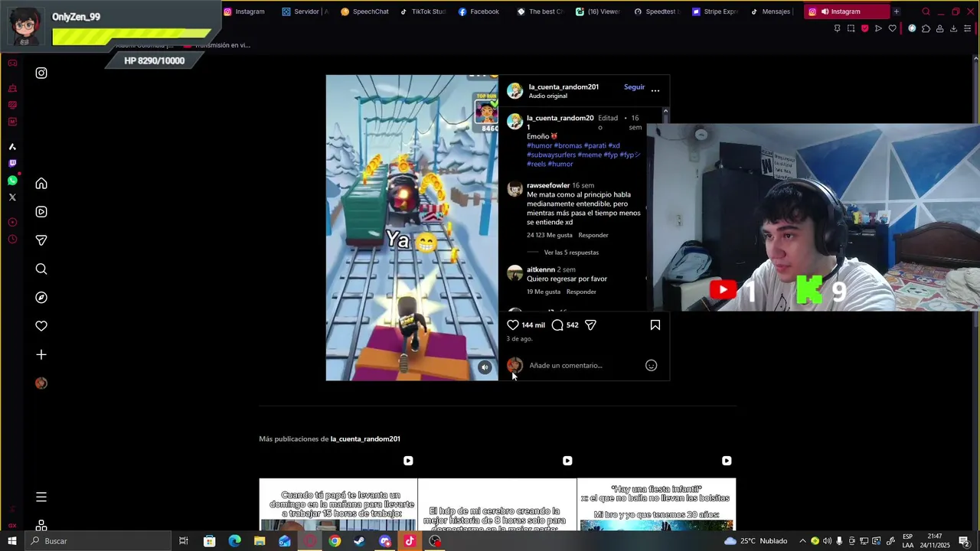Screen dimensions: 980x551
Task: Open Instagram home feed icon
Action: pos(41,184)
